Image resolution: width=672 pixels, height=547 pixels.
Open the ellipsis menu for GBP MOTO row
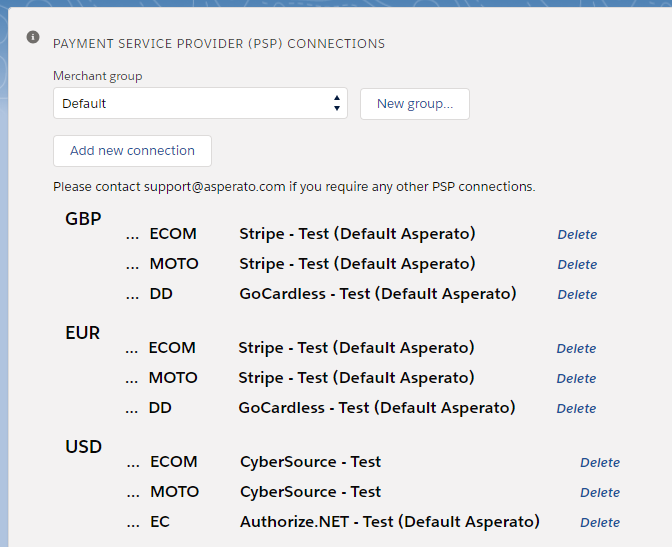(x=132, y=264)
